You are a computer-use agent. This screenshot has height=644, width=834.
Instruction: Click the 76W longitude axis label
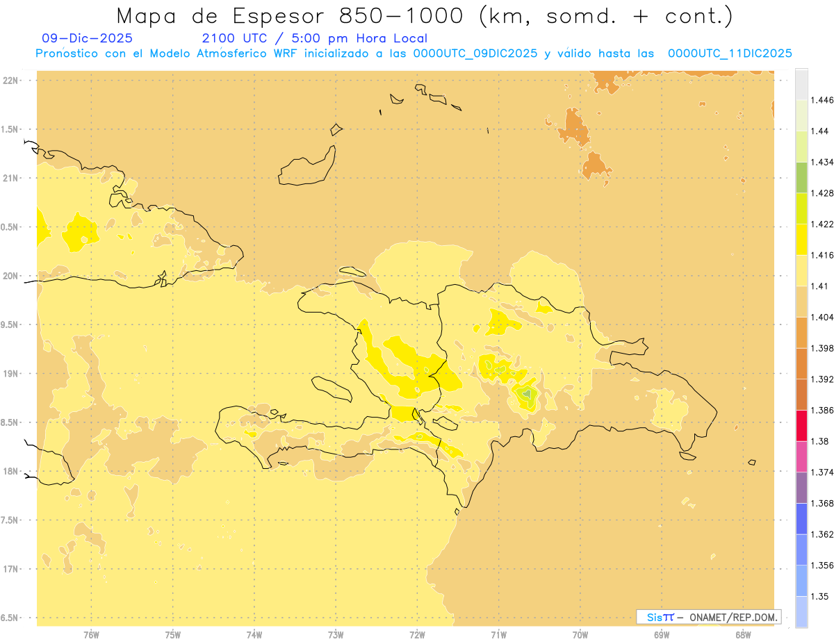(91, 634)
